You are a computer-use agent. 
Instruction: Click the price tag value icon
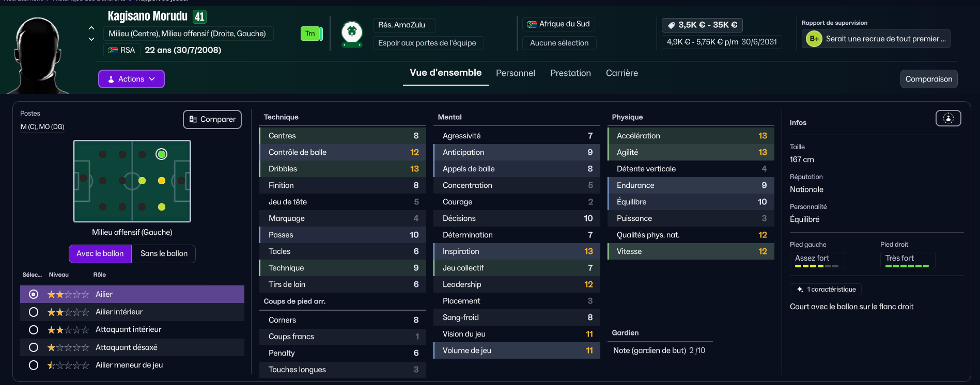(x=672, y=25)
